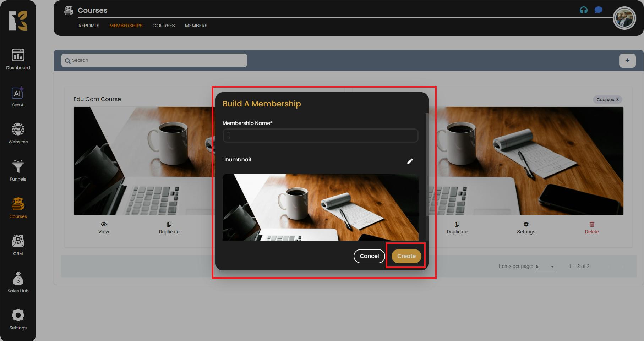Open Sales Hub from the sidebar
This screenshot has width=644, height=341.
[18, 282]
